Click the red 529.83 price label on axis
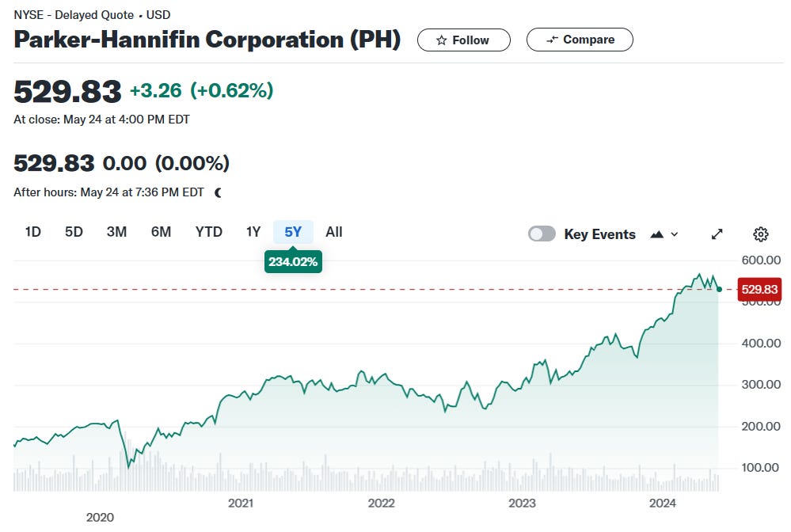Screen dimensions: 791x532 (759, 290)
